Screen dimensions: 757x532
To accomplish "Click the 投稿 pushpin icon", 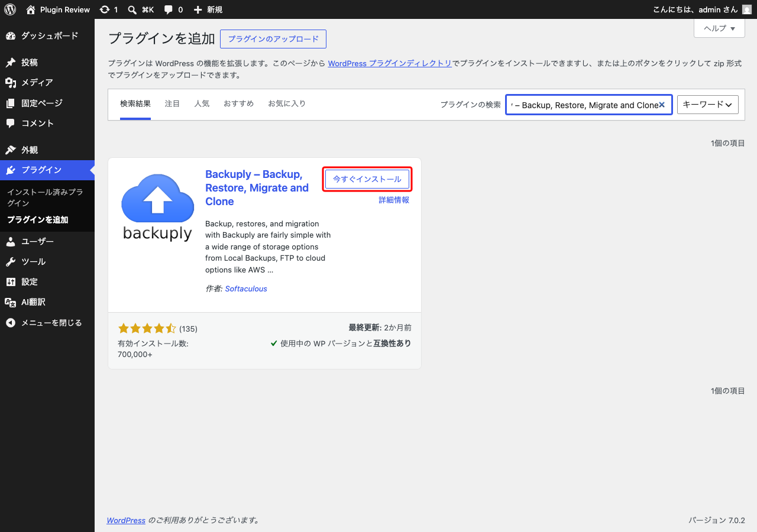I will point(11,63).
